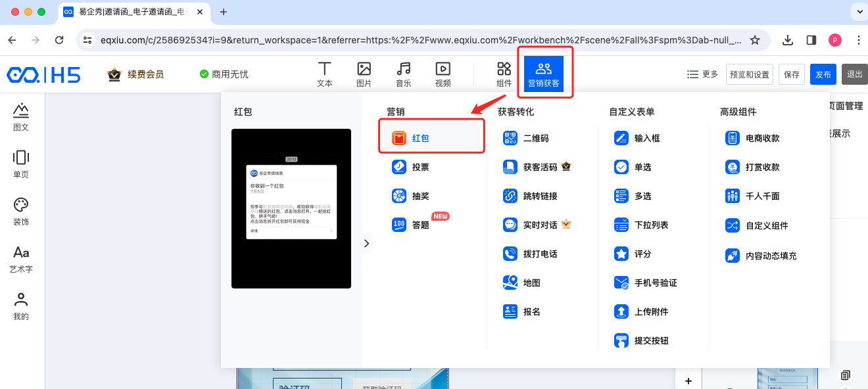Image resolution: width=868 pixels, height=389 pixels.
Task: Click the 发布 publish button
Action: (x=823, y=74)
